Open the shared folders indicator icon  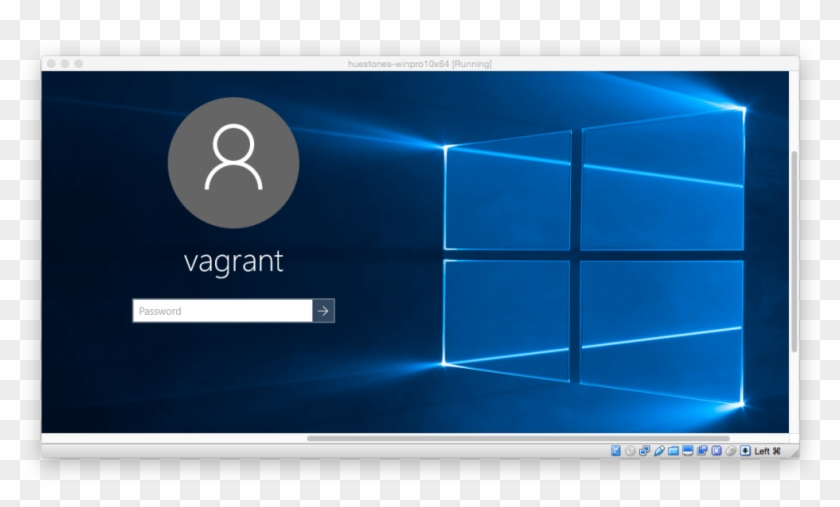click(x=673, y=451)
